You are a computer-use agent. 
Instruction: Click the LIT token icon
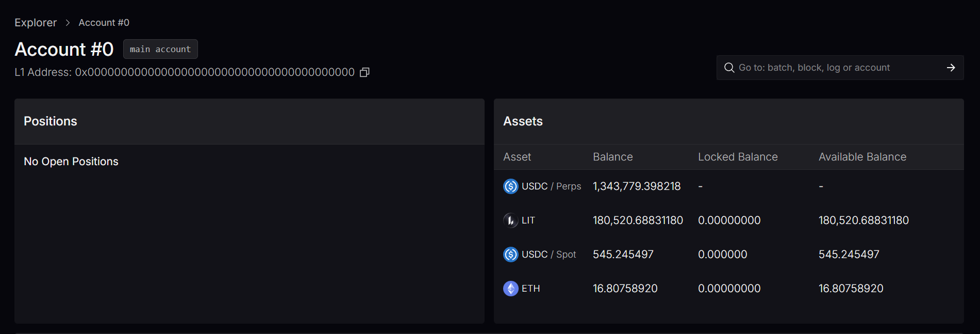[510, 220]
